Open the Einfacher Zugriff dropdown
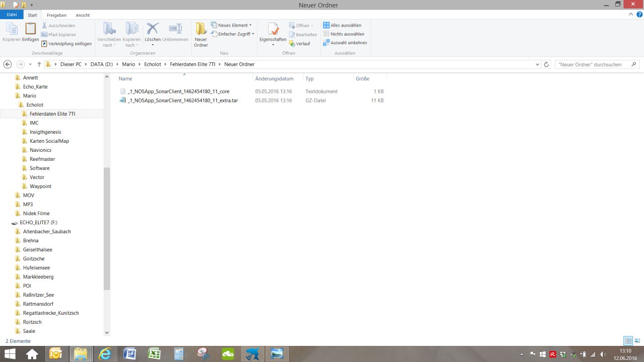Viewport: 644px width, 362px height. (233, 34)
